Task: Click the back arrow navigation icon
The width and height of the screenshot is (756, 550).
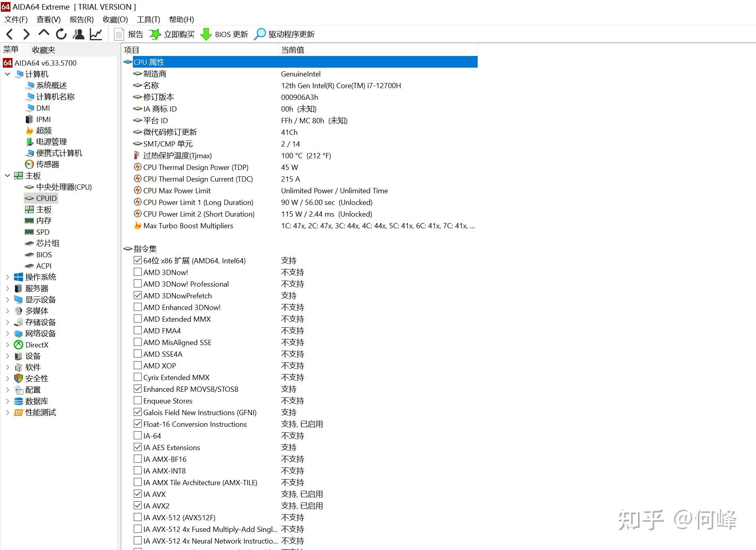Action: 9,34
